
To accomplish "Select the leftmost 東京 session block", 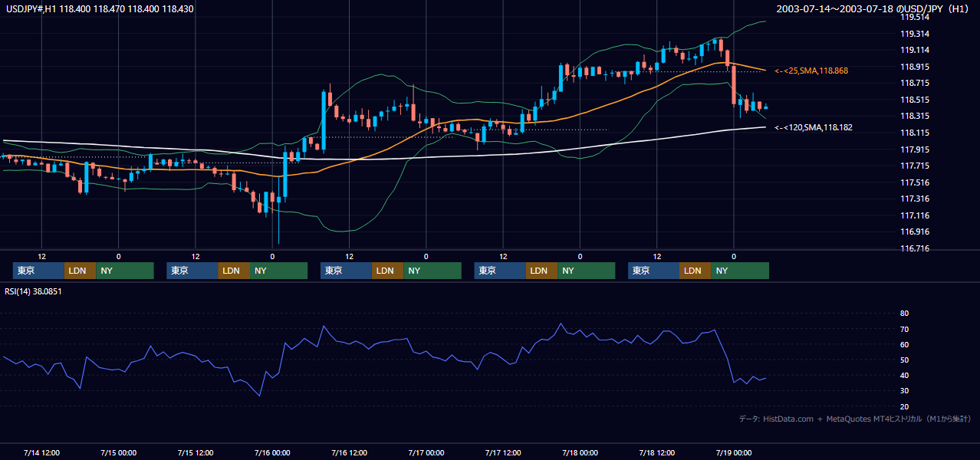I will (x=38, y=271).
